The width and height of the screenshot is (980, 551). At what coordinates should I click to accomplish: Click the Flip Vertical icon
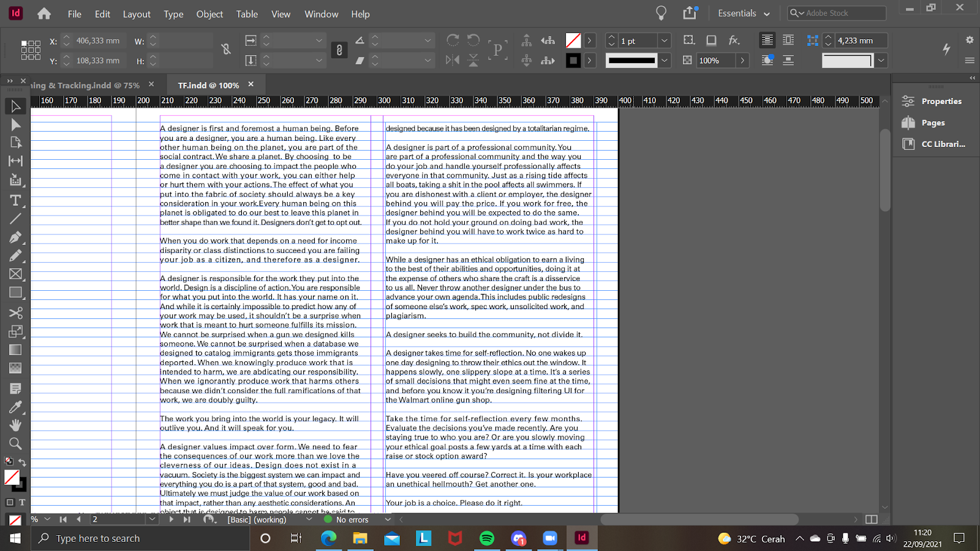473,60
